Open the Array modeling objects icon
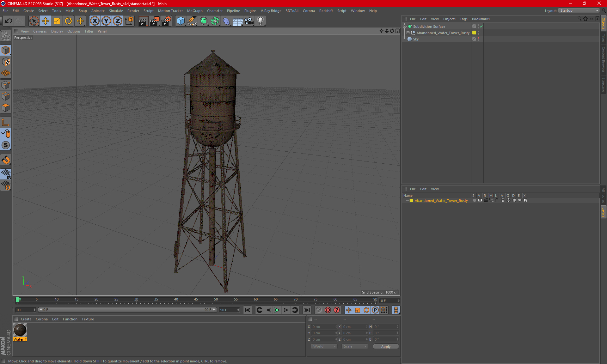The height and width of the screenshot is (364, 607). [x=215, y=21]
